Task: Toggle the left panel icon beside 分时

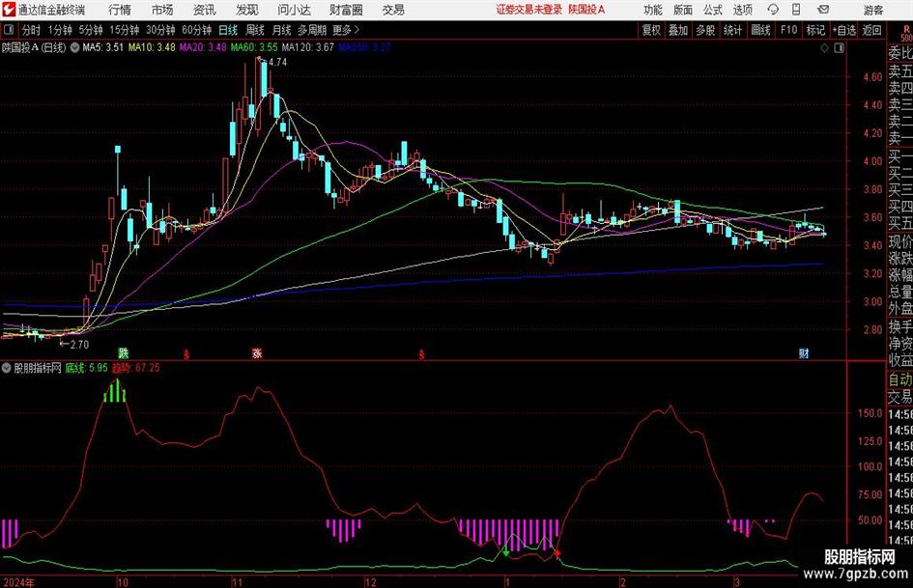Action: coord(9,30)
